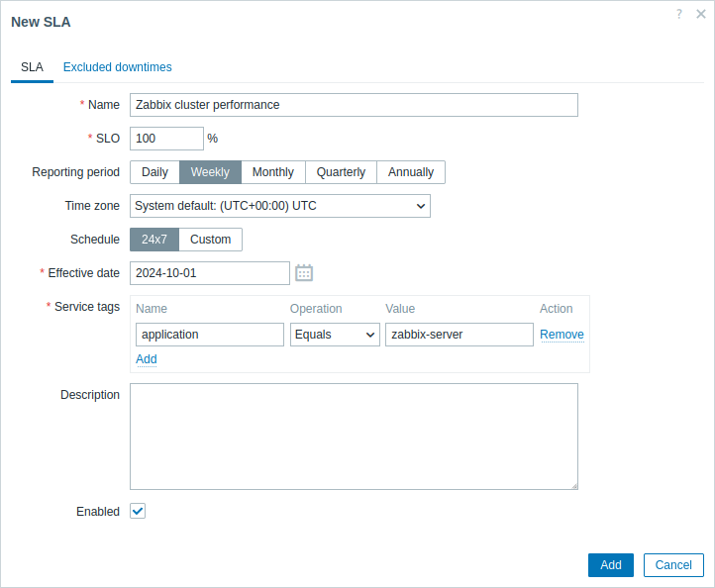715x588 pixels.
Task: Toggle the Enabled checkbox
Action: [138, 511]
